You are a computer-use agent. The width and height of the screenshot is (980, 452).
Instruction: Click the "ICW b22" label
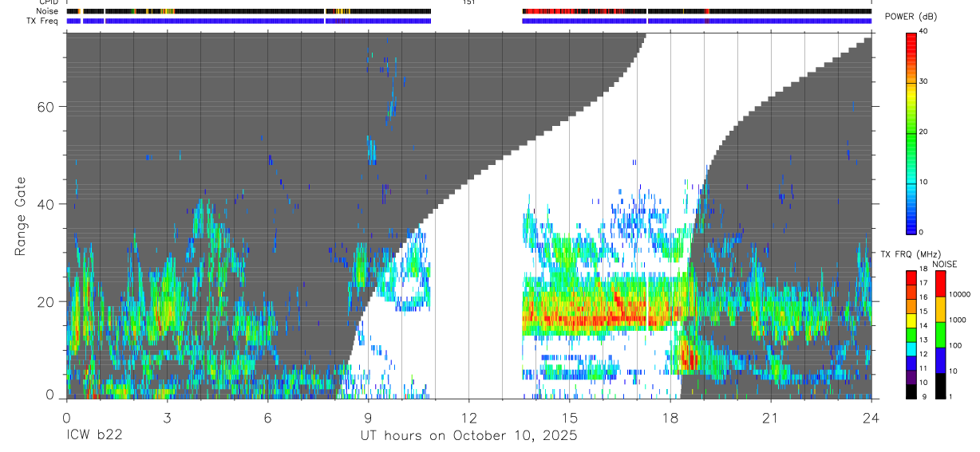[x=93, y=436]
